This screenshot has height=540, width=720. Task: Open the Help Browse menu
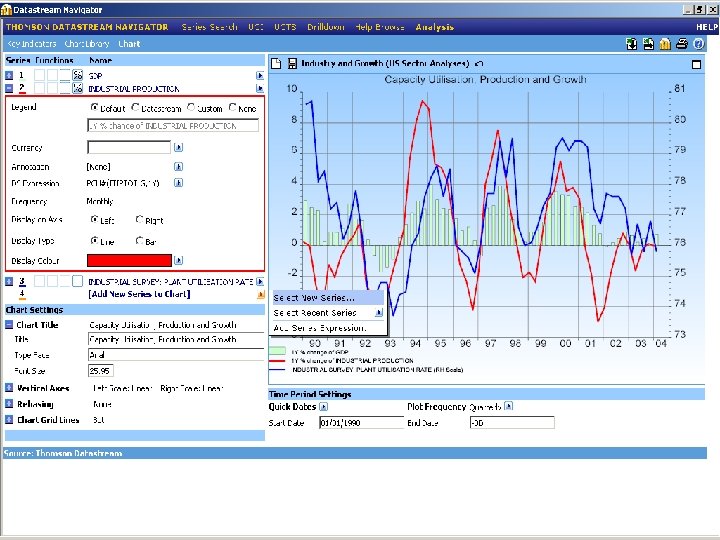380,27
